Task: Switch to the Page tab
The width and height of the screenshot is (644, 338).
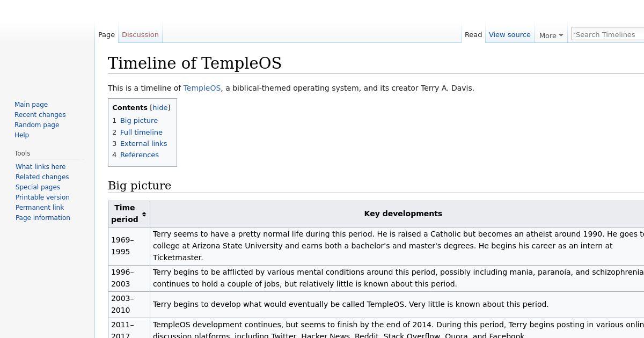Action: tap(106, 34)
